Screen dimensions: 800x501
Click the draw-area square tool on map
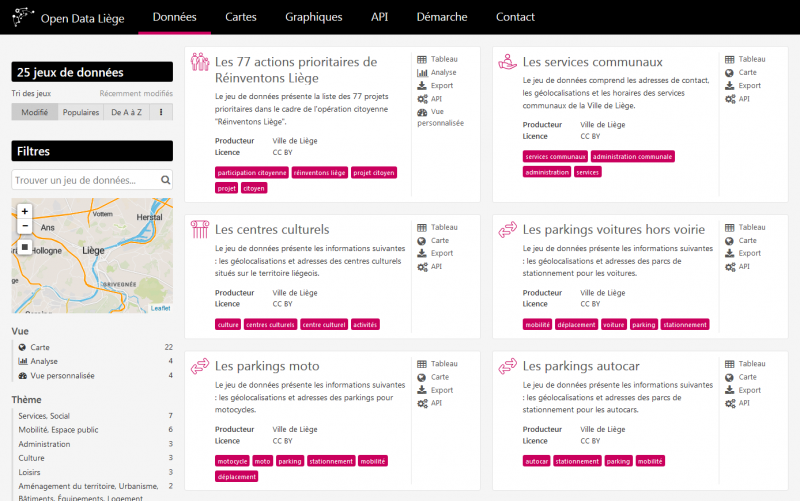tap(24, 247)
